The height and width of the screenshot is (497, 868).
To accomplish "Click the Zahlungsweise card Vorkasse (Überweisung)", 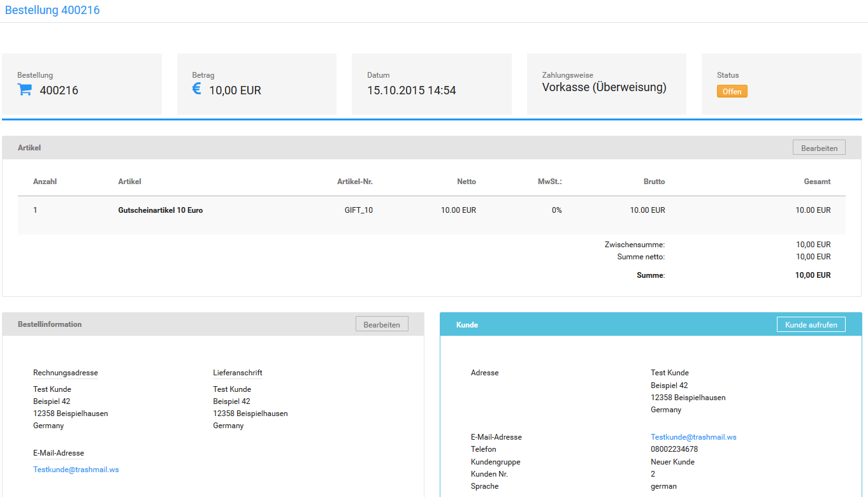I will coord(606,83).
